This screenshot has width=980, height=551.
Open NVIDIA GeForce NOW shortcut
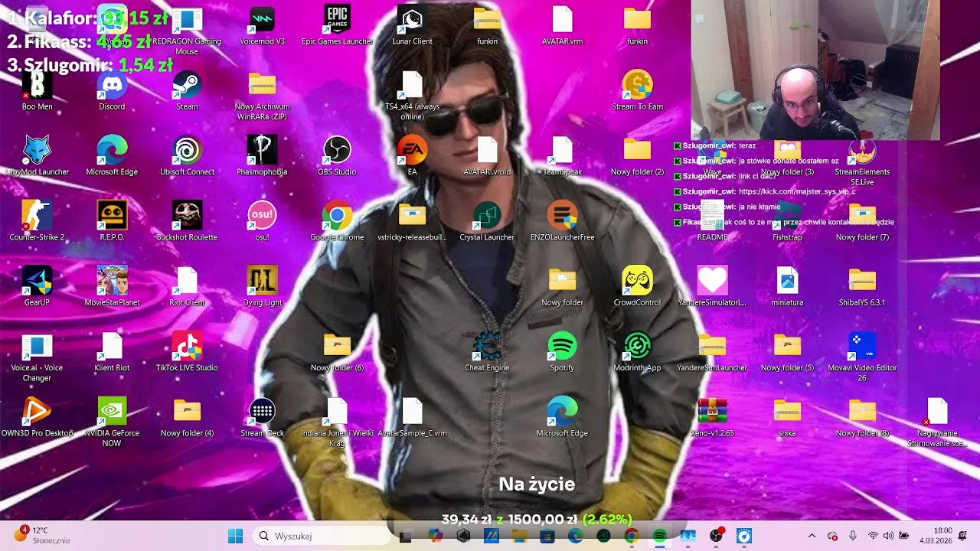(112, 422)
